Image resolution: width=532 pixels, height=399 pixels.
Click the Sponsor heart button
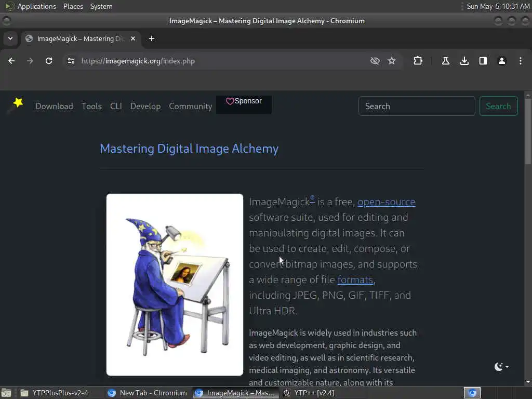click(x=244, y=104)
